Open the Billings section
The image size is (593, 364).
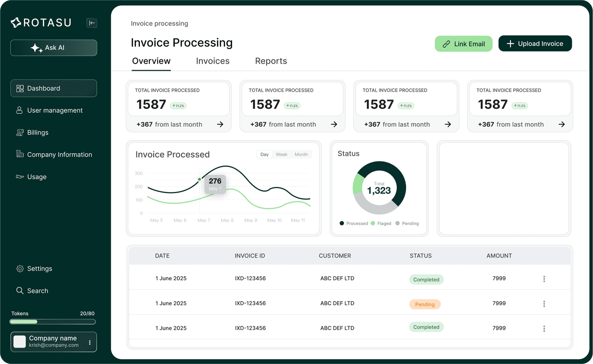(x=38, y=132)
